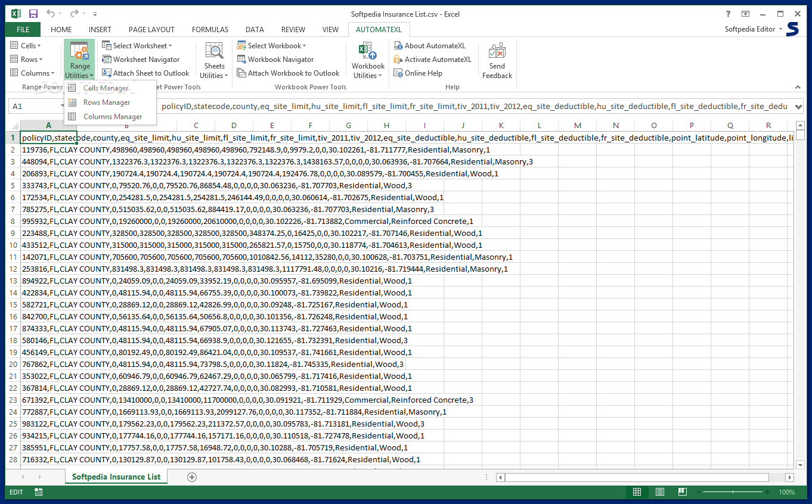Viewport: 812px width, 504px height.
Task: Select column header M
Action: point(577,125)
